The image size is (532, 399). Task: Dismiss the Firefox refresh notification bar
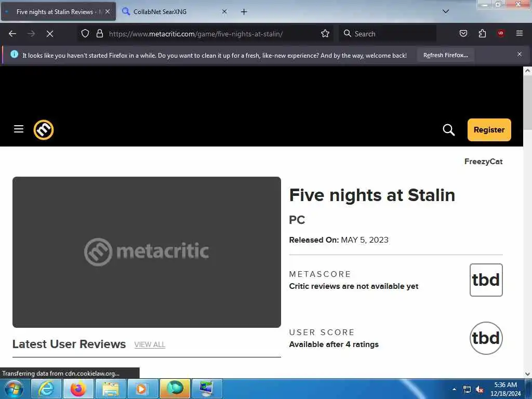519,54
